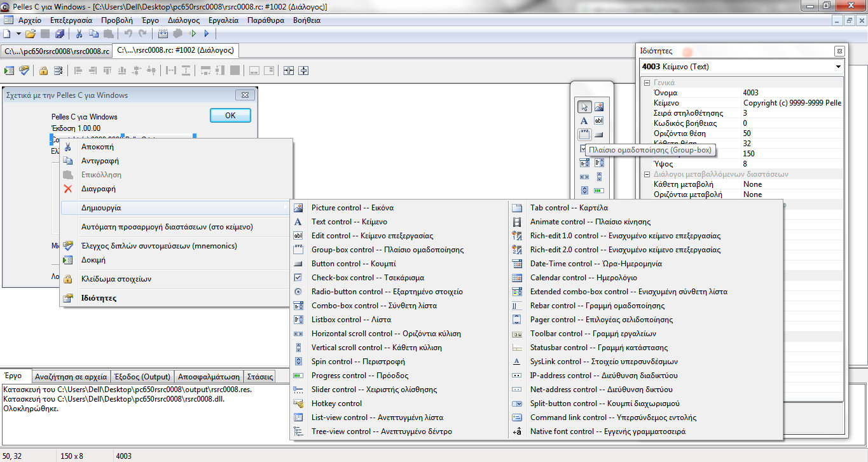Click OK button in the dialog preview
The image size is (868, 462).
click(x=230, y=115)
